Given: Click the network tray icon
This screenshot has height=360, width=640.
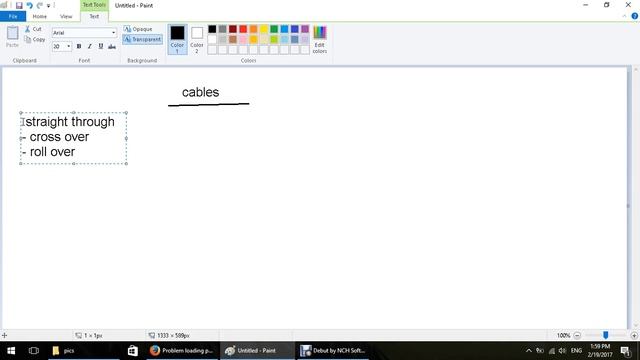Looking at the screenshot, I should click(551, 351).
